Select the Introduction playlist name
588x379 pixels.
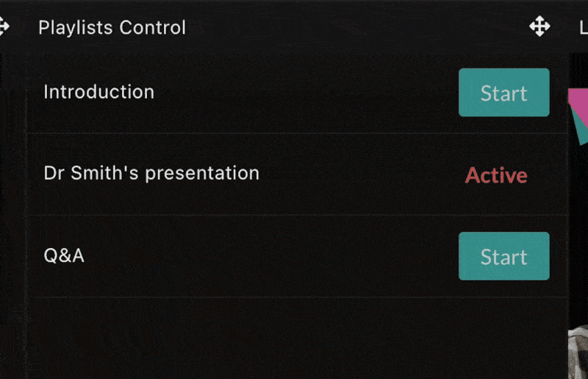[99, 92]
